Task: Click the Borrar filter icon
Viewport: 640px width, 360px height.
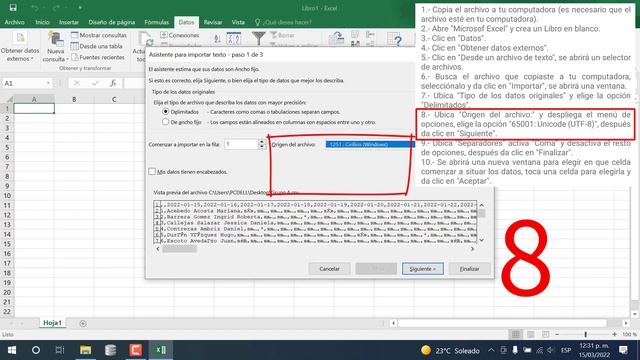Action: tap(282, 35)
